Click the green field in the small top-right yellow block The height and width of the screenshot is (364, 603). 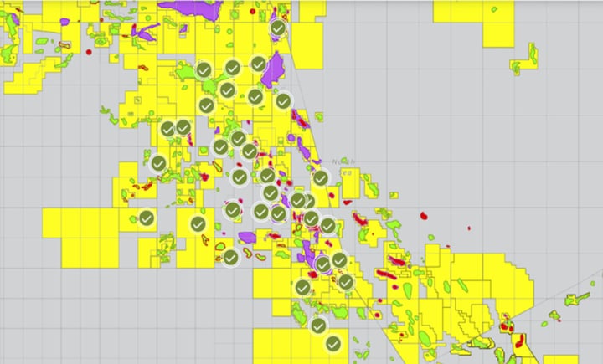[533, 54]
